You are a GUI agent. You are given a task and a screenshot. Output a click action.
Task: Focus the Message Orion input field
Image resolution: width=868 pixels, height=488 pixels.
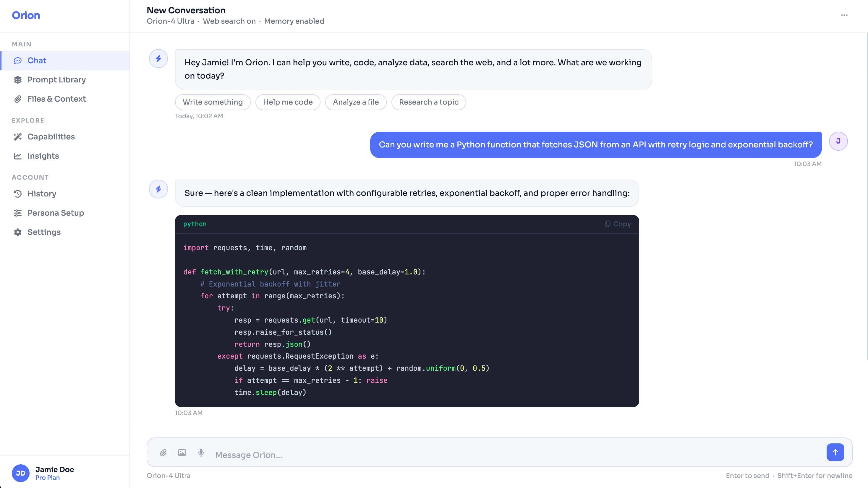click(x=517, y=455)
